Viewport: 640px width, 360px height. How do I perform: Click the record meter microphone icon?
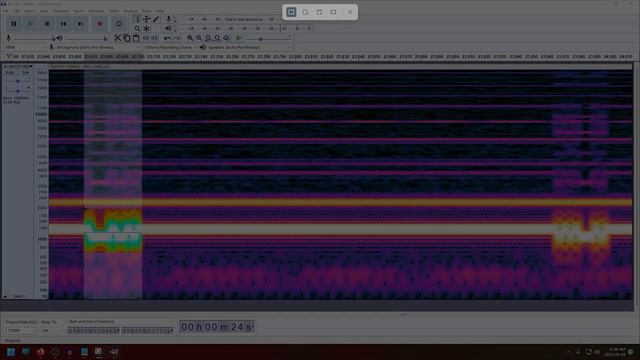point(169,19)
